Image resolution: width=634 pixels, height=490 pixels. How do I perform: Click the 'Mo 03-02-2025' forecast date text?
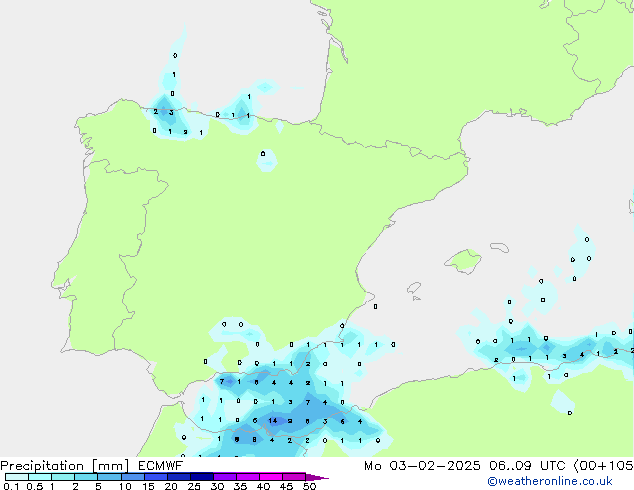tap(422, 466)
